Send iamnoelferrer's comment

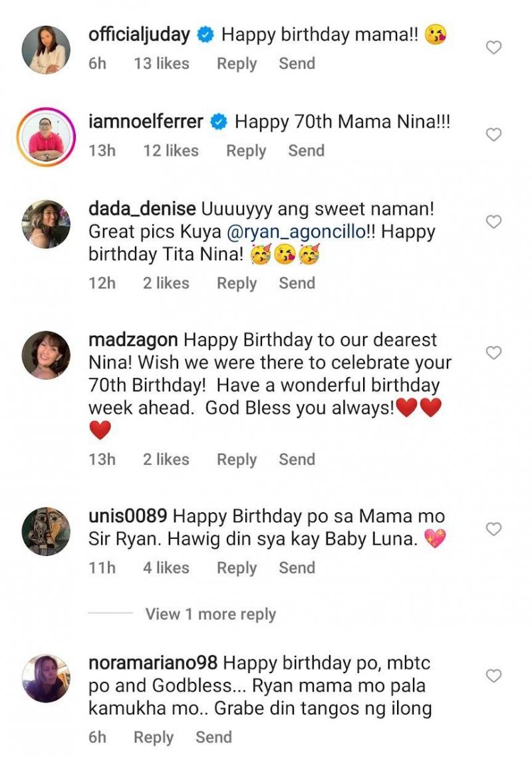click(306, 151)
